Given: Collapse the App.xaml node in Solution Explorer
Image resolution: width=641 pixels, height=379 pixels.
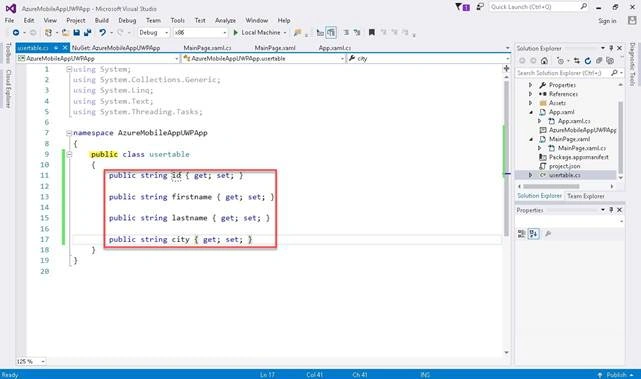Looking at the screenshot, I should tap(531, 112).
